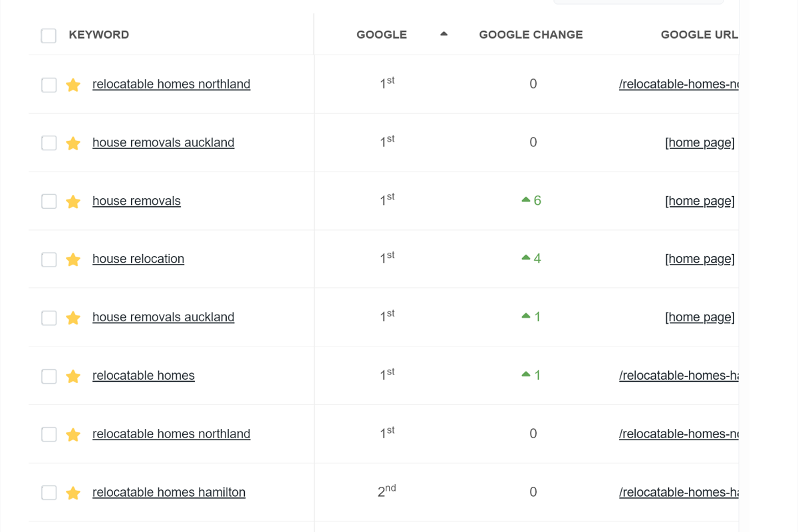This screenshot has width=798, height=532.
Task: Click star beside exact keyword house removals
Action: (x=73, y=201)
